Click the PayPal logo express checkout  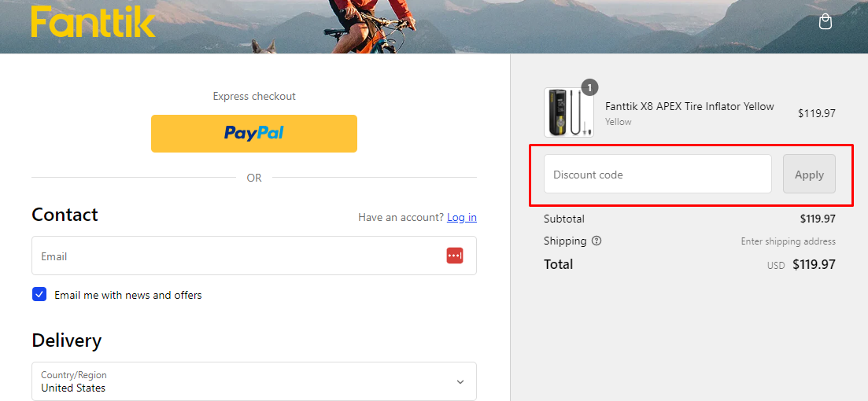tap(254, 134)
